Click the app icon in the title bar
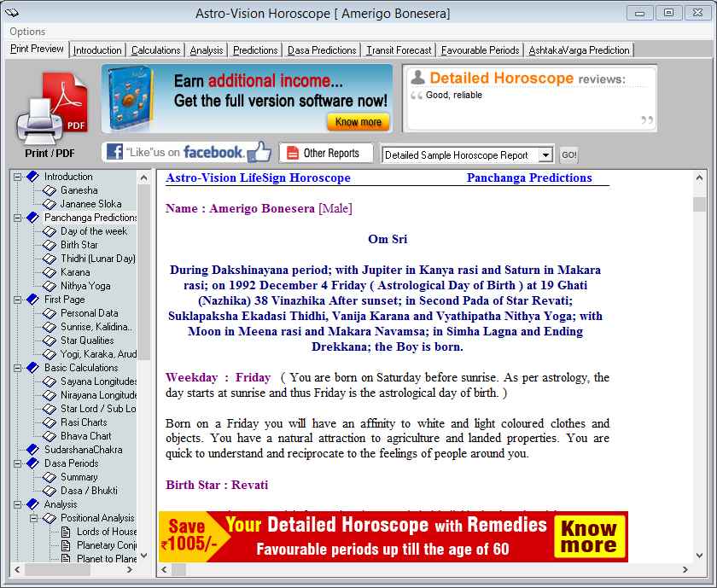This screenshot has height=588, width=717. [11, 13]
